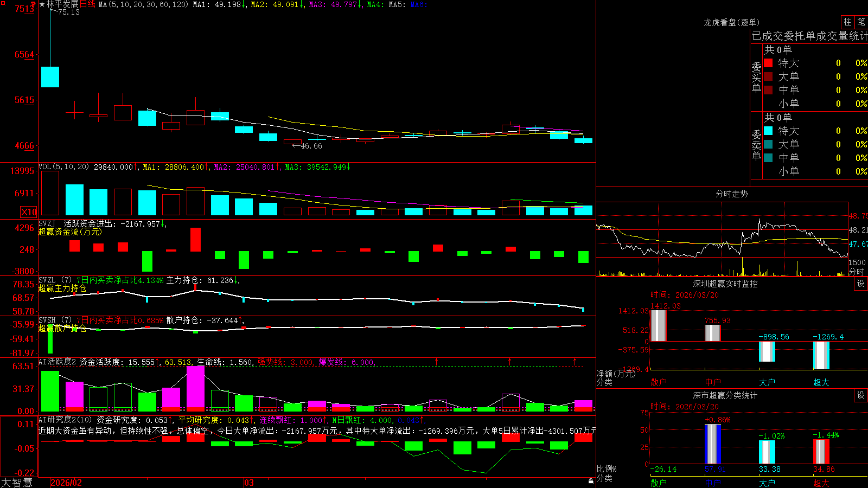Click the AI活跃度2 indicator label
This screenshot has width=868, height=488.
[57, 362]
